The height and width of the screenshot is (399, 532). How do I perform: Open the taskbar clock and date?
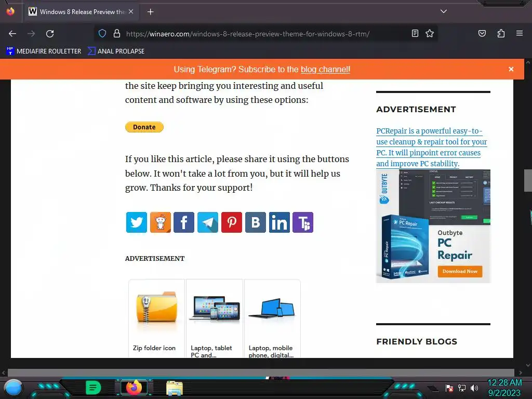pyautogui.click(x=504, y=388)
